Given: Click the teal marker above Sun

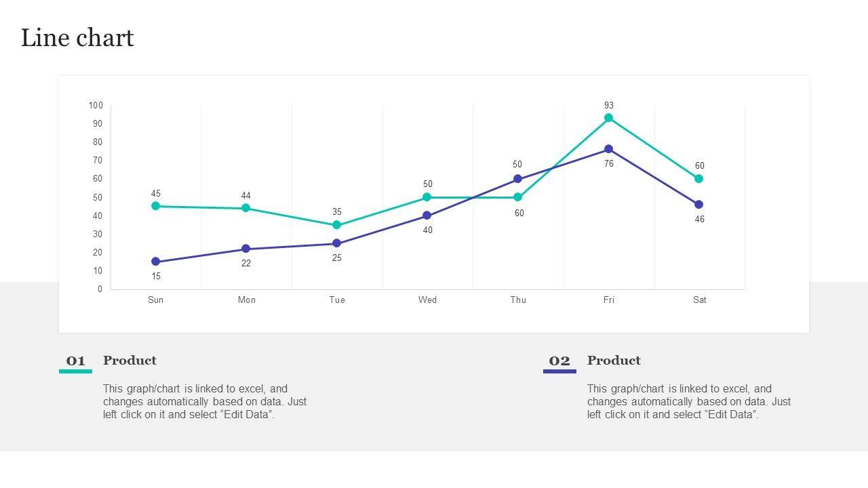Looking at the screenshot, I should click(x=156, y=206).
